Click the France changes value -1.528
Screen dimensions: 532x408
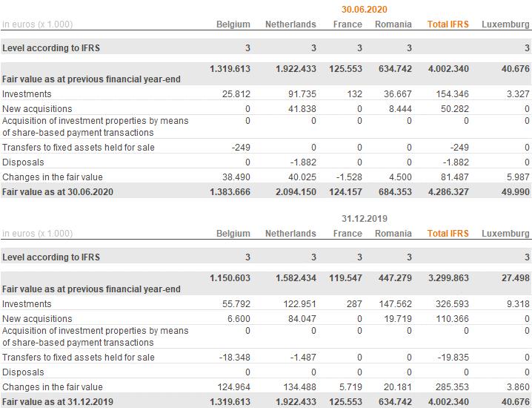349,177
